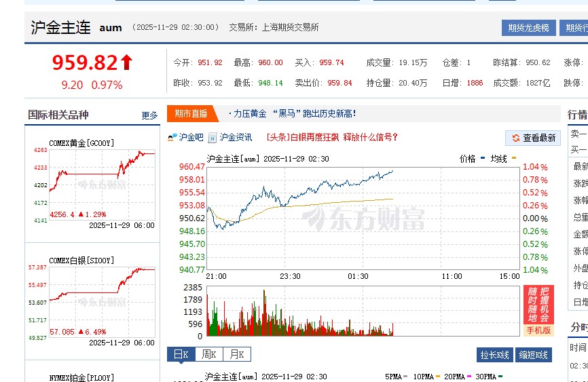Click the 23:30 time axis label
Viewport: 588px width, 382px height.
point(290,276)
